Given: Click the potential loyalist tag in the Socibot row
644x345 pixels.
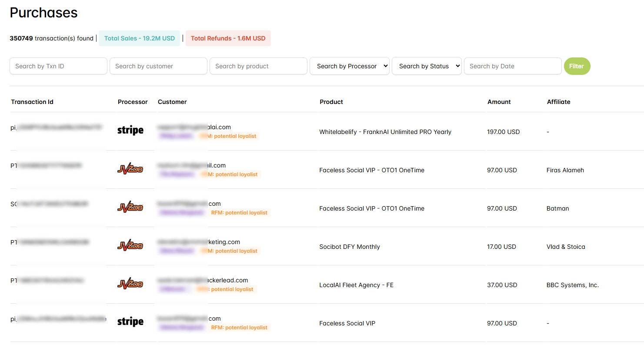Looking at the screenshot, I should coord(229,251).
